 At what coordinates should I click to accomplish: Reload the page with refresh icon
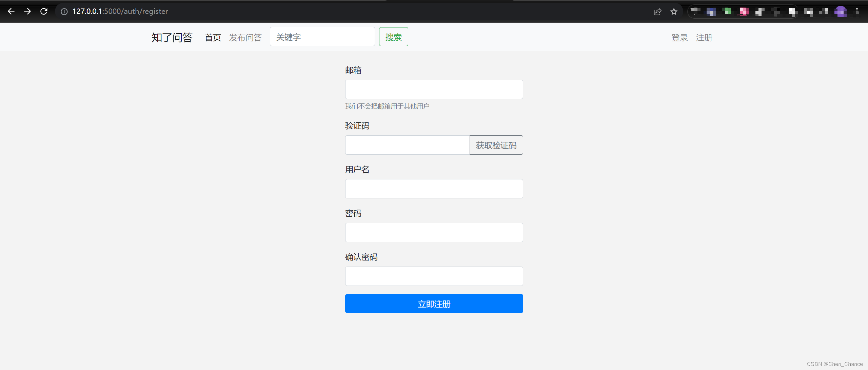pyautogui.click(x=44, y=11)
